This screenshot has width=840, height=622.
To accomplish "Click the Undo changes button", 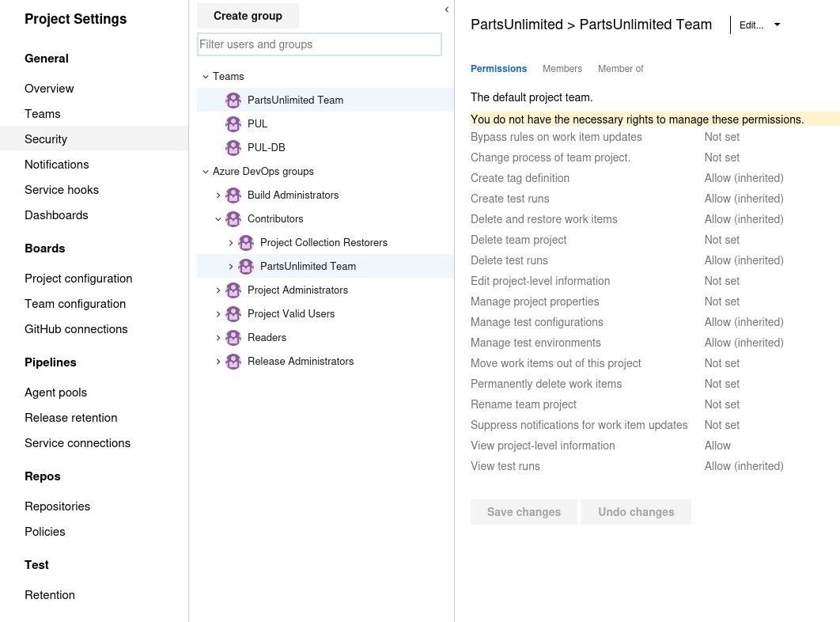I will pos(637,512).
